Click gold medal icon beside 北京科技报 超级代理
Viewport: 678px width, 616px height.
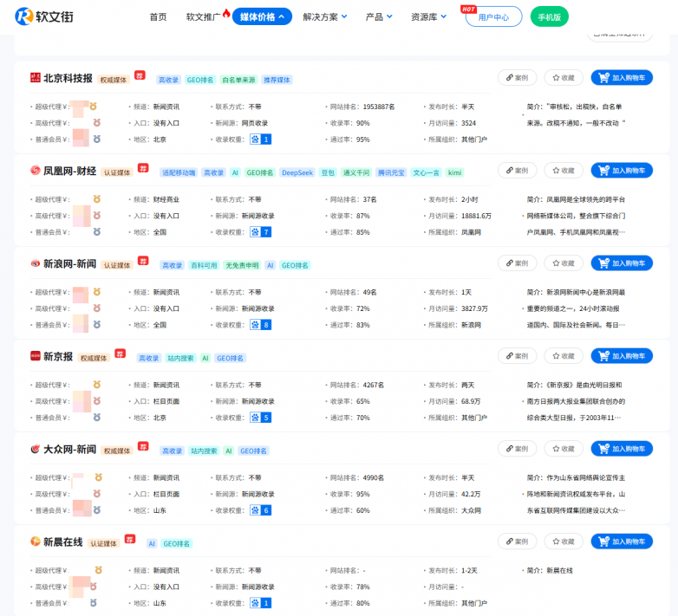click(94, 107)
